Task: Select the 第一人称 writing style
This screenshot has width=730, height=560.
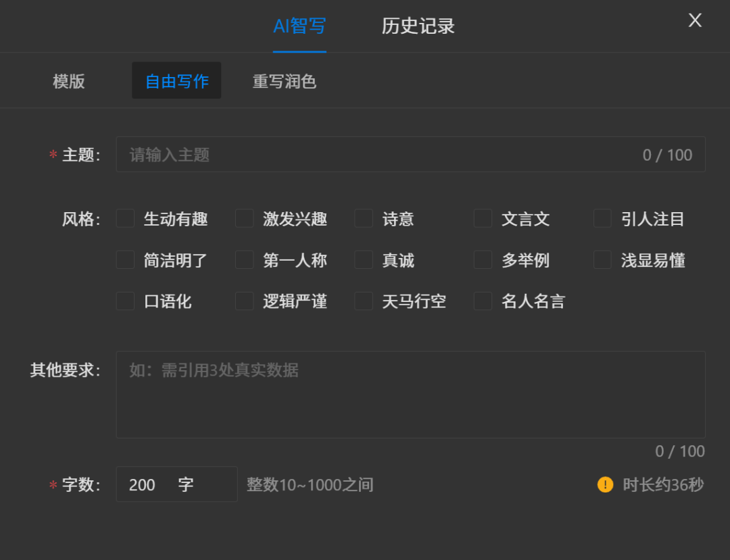Action: [x=244, y=259]
